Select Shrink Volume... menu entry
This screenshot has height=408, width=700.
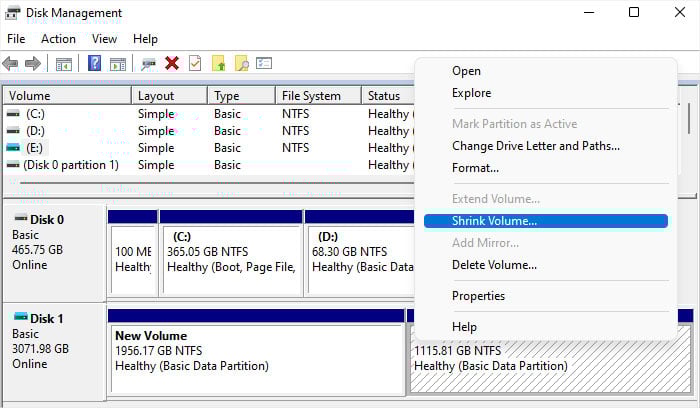tap(546, 221)
